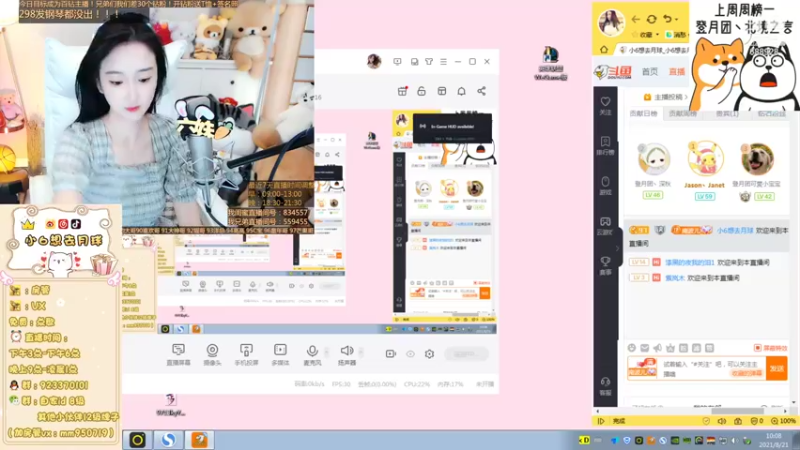Image resolution: width=800 pixels, height=450 pixels.
Task: Open 云游戏 gamepad in Douyu sidebar
Action: pos(605,226)
